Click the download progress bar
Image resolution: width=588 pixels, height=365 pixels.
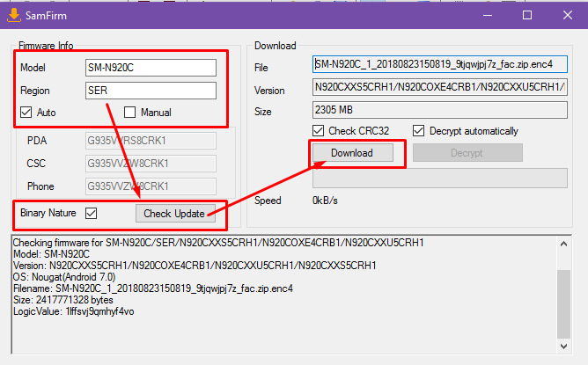(440, 179)
